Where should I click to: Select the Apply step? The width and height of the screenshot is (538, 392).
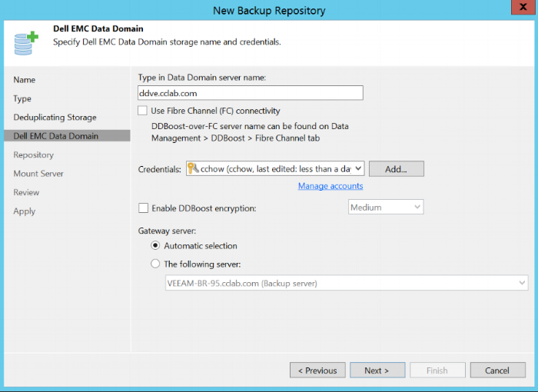pos(25,211)
